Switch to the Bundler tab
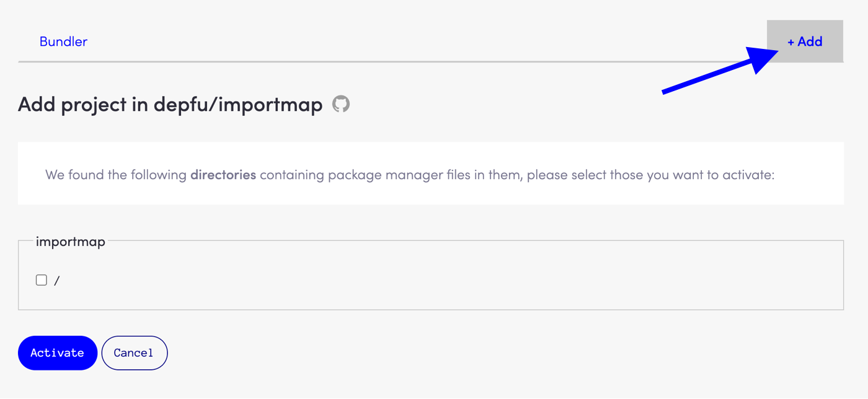This screenshot has width=868, height=399. [x=63, y=42]
